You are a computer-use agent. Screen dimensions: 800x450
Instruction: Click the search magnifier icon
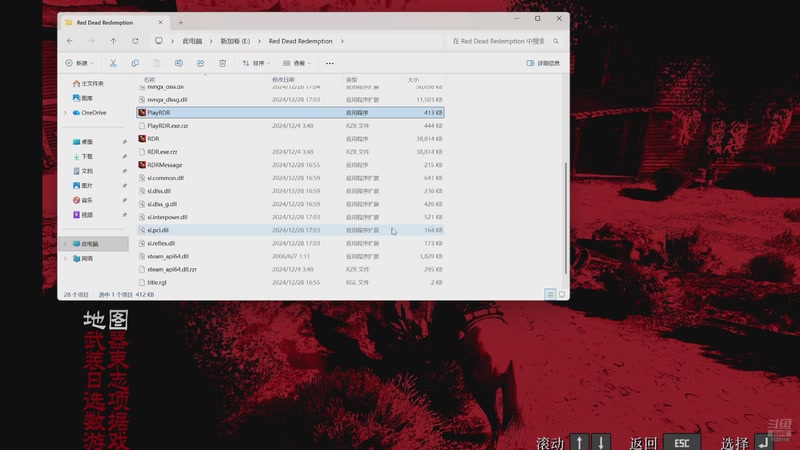click(x=556, y=41)
